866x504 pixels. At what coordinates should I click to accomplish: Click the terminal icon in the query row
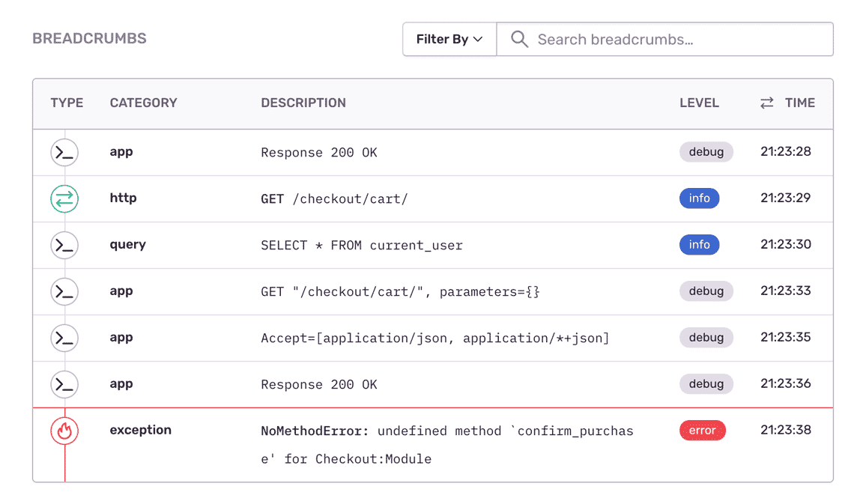pyautogui.click(x=64, y=245)
